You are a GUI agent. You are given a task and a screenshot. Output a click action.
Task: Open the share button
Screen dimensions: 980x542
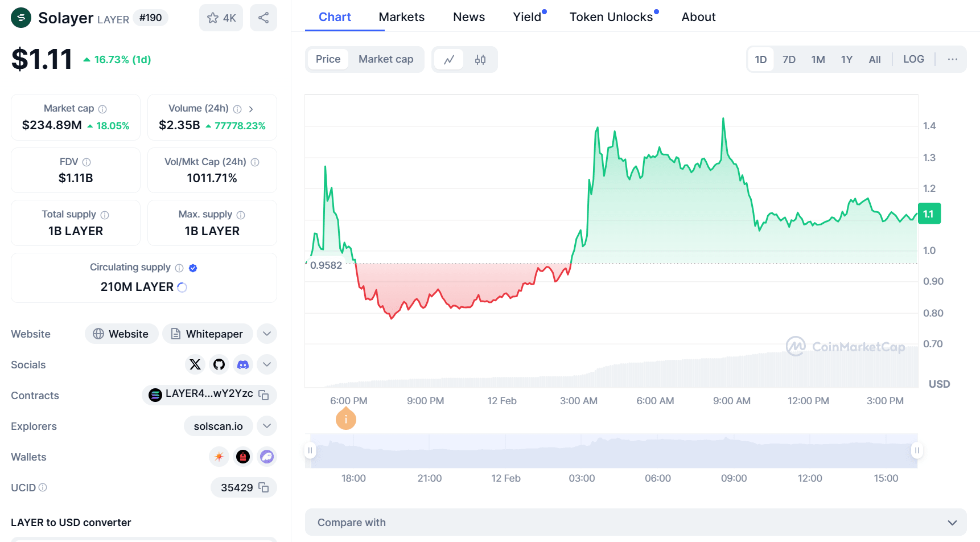(263, 18)
